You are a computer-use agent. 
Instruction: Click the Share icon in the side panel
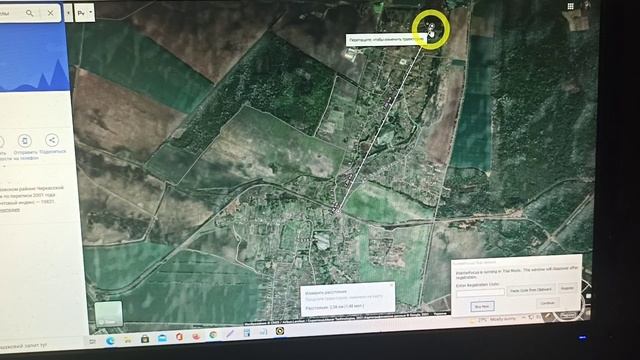(x=52, y=140)
